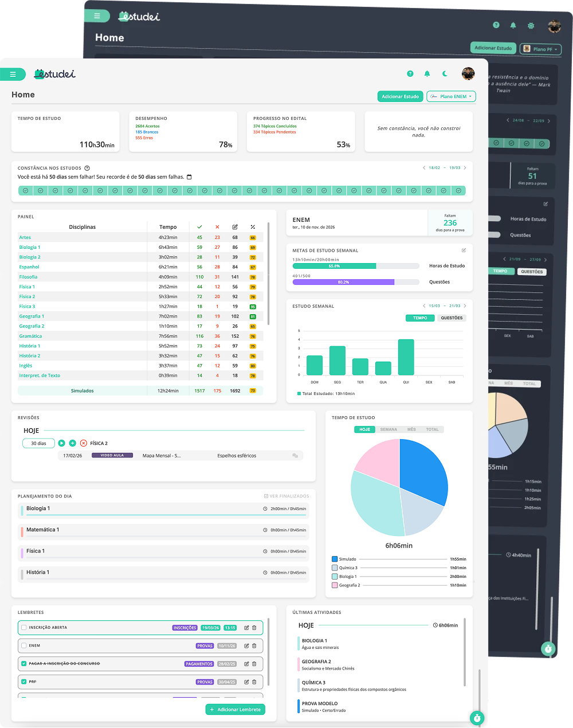Switch the weekly study chart to Questões

(452, 318)
